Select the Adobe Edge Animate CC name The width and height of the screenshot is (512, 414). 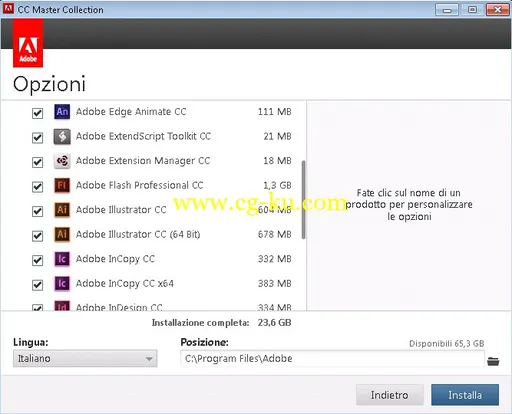131,112
